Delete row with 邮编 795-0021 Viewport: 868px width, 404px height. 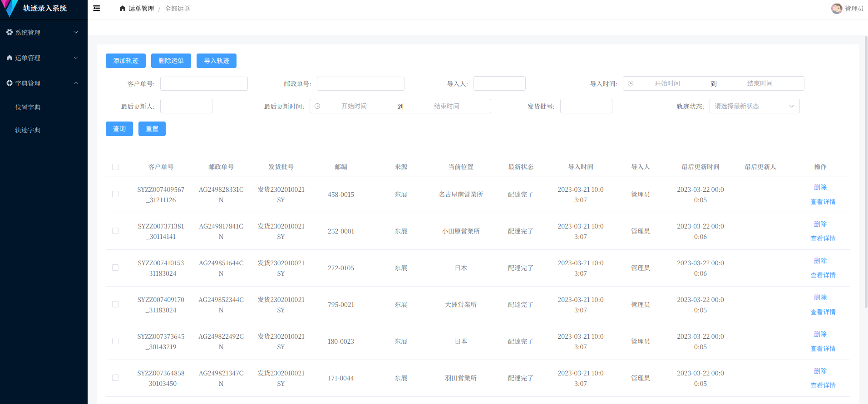820,297
